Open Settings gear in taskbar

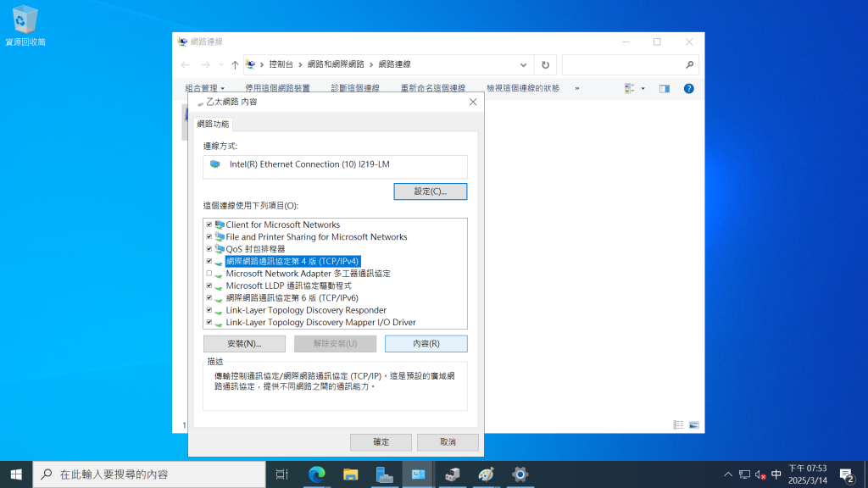520,474
